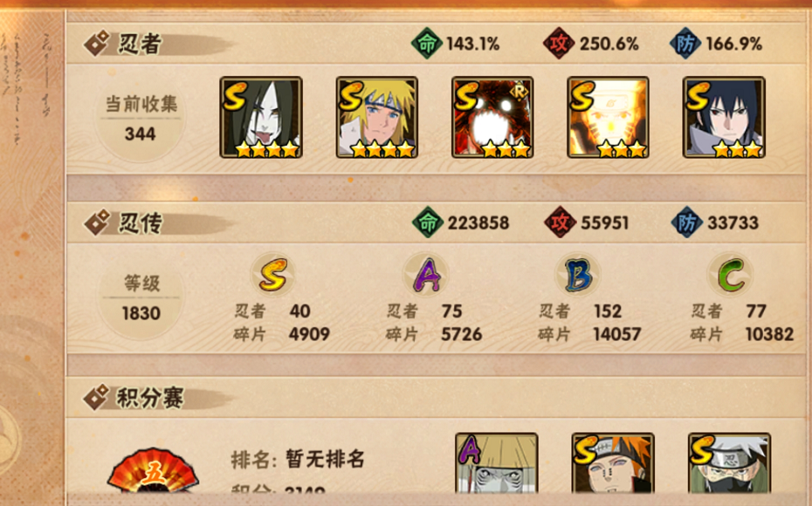
Task: Click the blue defense icon beside 33733
Action: tap(686, 222)
